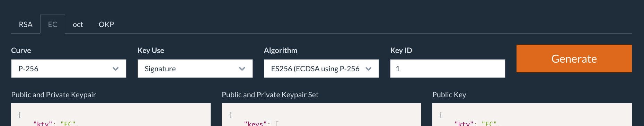Click the chevron arrow in Key Use selector
644x126 pixels.
(x=242, y=69)
